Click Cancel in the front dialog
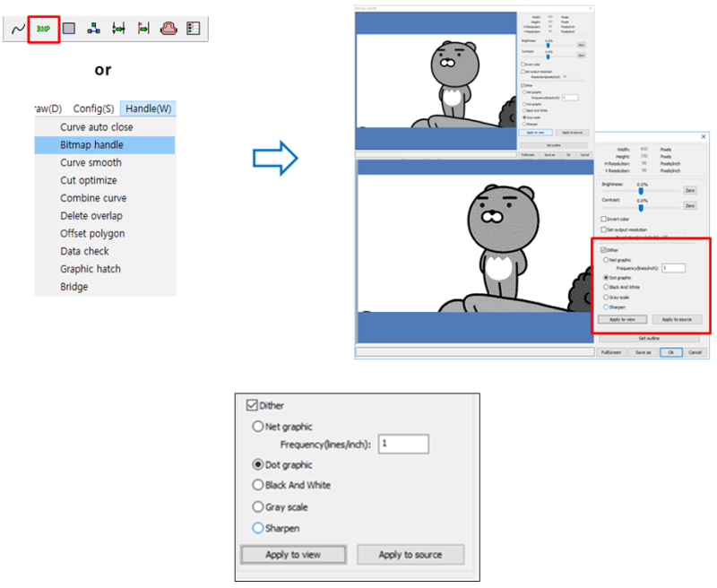The height and width of the screenshot is (588, 717). tap(695, 352)
